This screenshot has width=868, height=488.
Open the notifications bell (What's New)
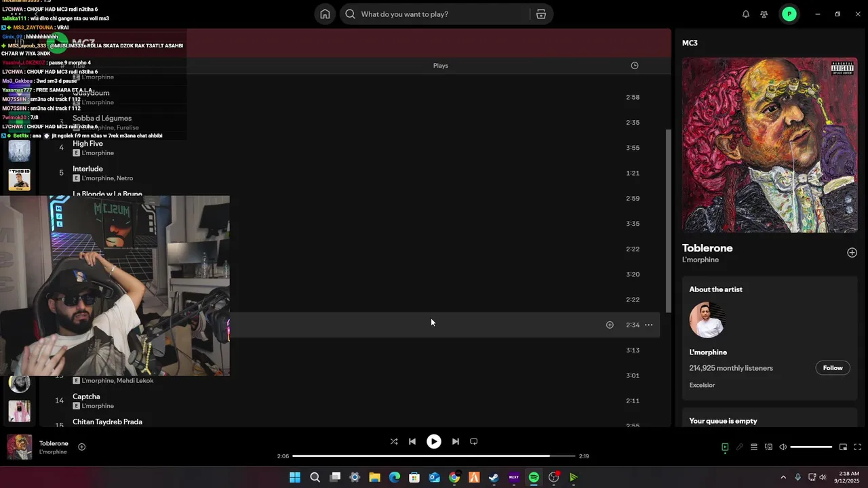[746, 14]
